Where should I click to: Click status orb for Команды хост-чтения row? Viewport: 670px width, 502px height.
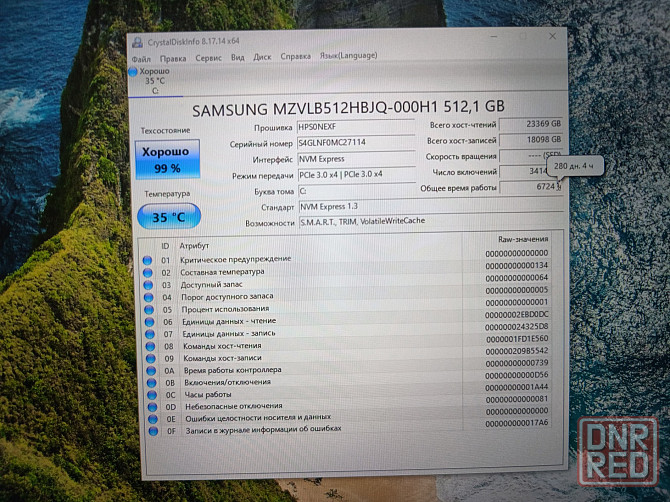[x=150, y=346]
